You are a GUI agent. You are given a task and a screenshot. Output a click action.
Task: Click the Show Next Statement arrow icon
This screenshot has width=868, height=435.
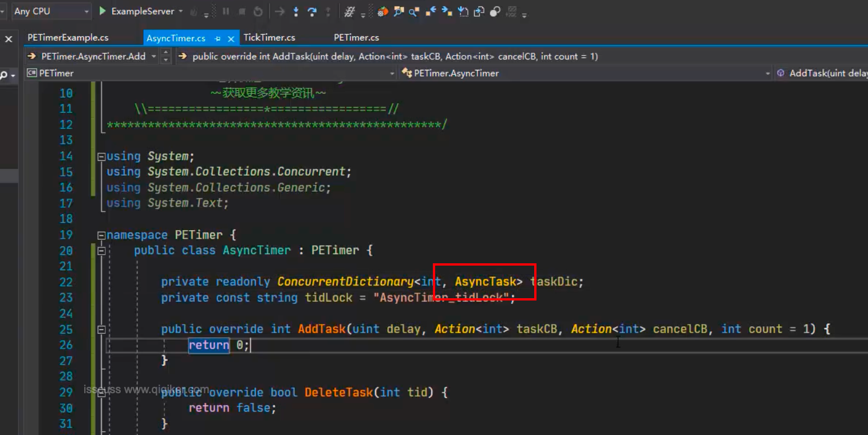tap(279, 11)
